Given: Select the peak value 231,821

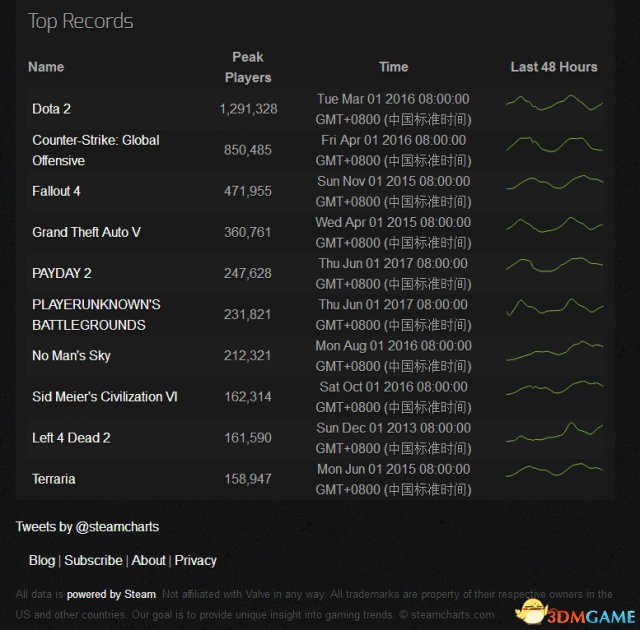Looking at the screenshot, I should [248, 315].
